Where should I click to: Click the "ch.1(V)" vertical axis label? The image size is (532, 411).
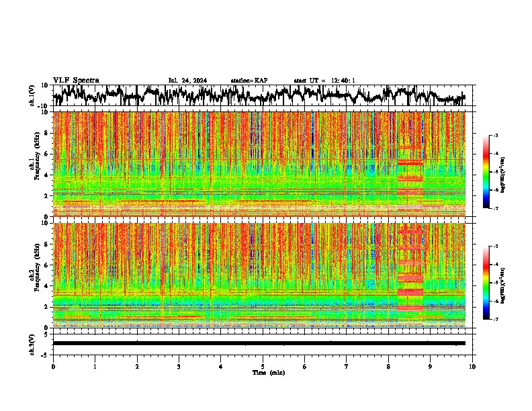pyautogui.click(x=32, y=95)
